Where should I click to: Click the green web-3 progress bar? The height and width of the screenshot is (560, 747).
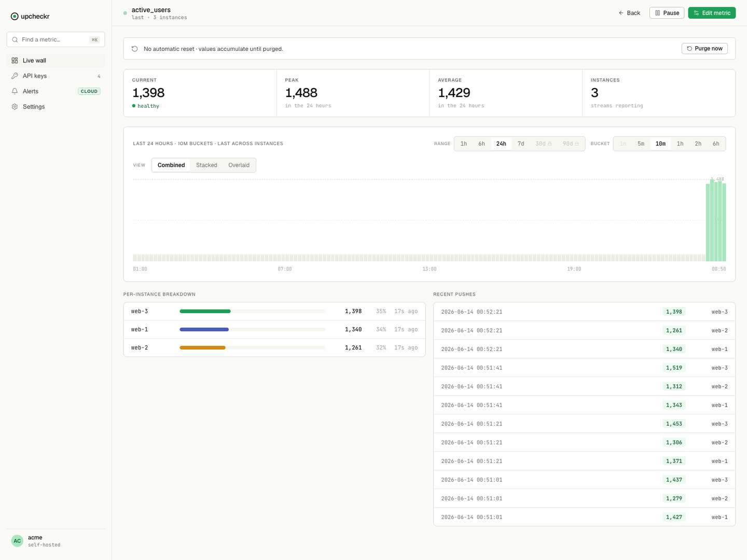(205, 311)
